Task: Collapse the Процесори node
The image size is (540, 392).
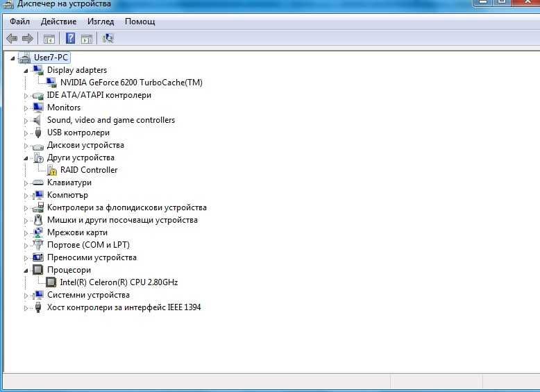Action: pos(26,271)
